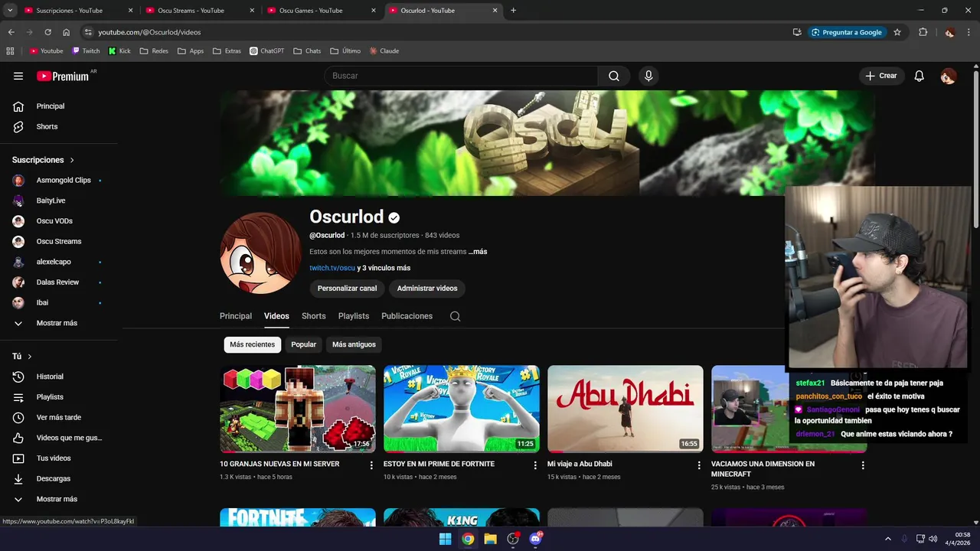Expand Suscripciones section chevron

coord(72,160)
